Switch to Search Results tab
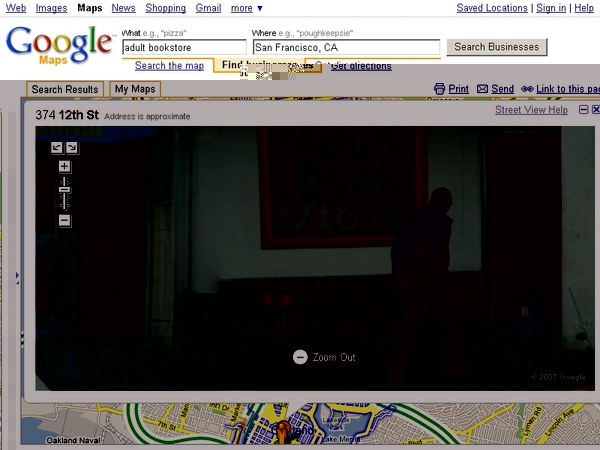This screenshot has height=450, width=600. 65,89
